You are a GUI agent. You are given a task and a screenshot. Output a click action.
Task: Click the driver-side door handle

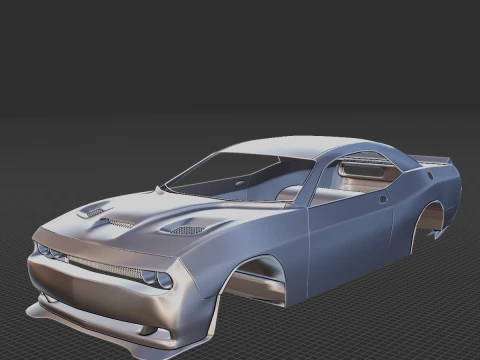click(x=383, y=199)
